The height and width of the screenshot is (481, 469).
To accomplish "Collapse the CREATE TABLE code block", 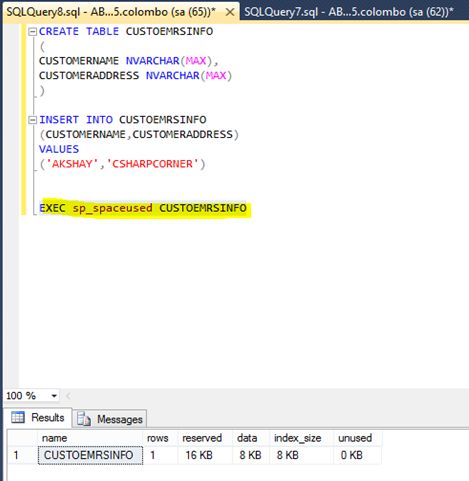I will (32, 32).
